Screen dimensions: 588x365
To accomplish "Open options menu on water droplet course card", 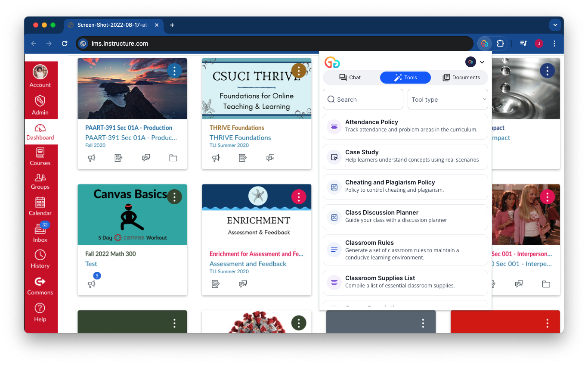I will (547, 71).
